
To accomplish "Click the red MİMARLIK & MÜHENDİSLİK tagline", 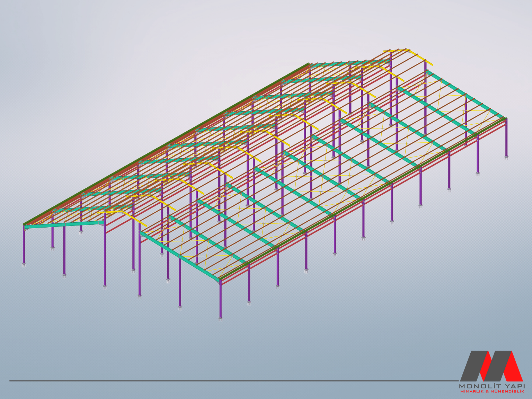I will 491,391.
